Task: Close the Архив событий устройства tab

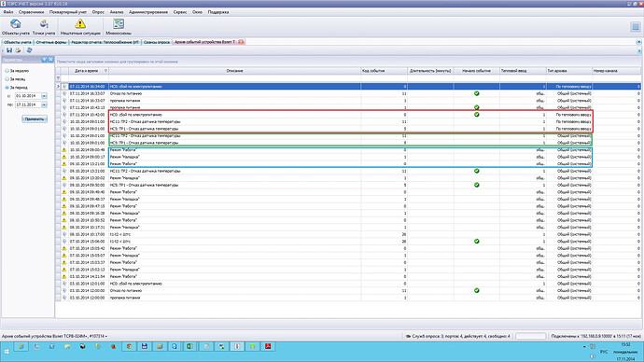Action: click(x=241, y=42)
